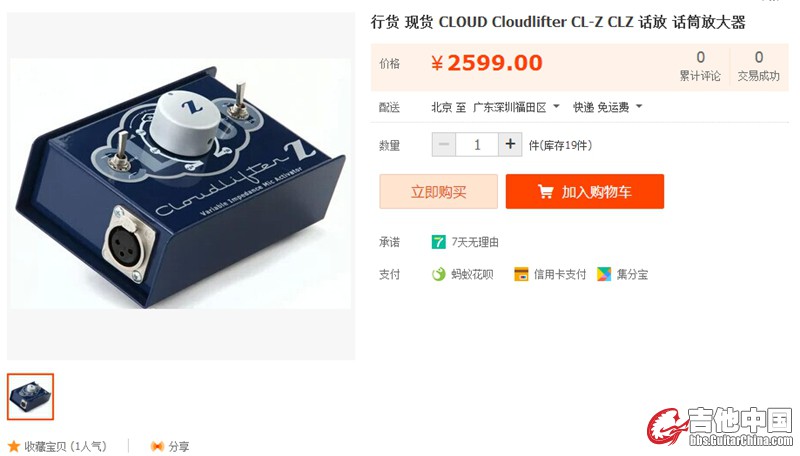Click the orange share icon
Screen dimensions: 800x456
(x=157, y=447)
